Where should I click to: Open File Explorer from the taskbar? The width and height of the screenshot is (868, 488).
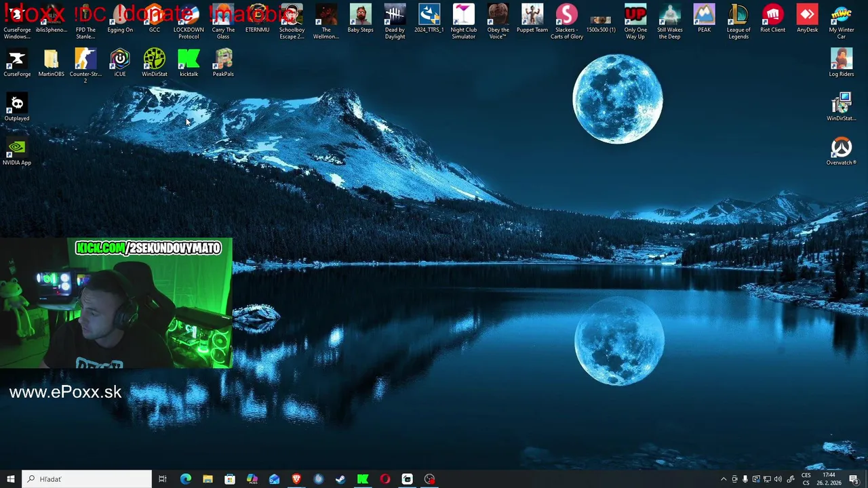click(x=208, y=479)
